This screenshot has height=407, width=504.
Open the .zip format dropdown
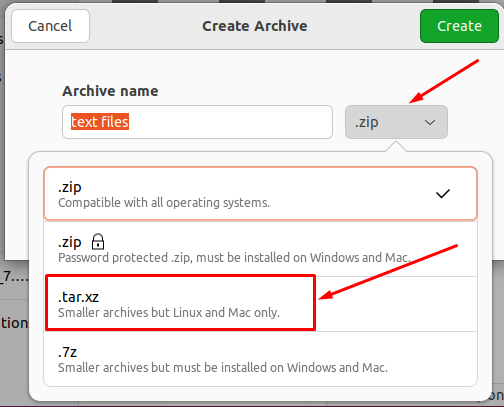[396, 122]
